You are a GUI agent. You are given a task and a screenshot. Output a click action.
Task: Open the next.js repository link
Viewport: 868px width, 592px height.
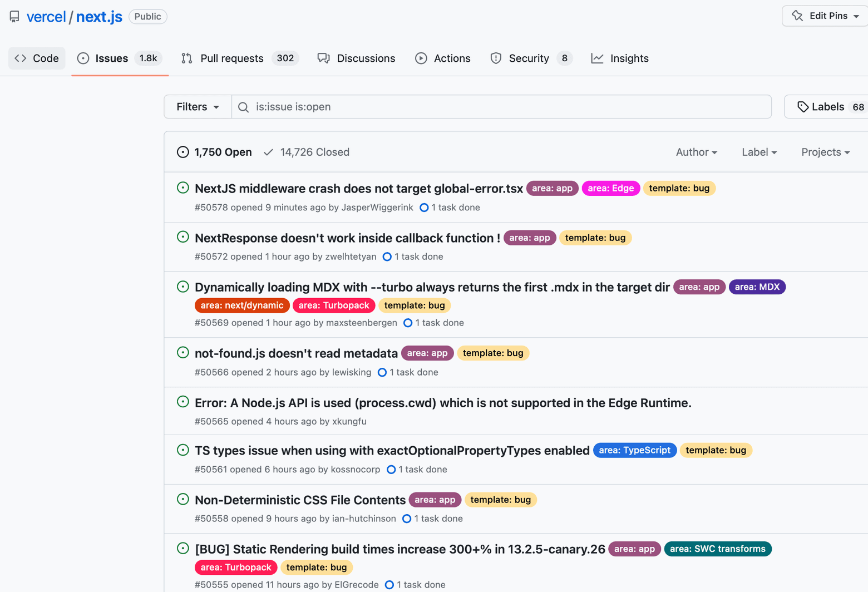(x=99, y=17)
